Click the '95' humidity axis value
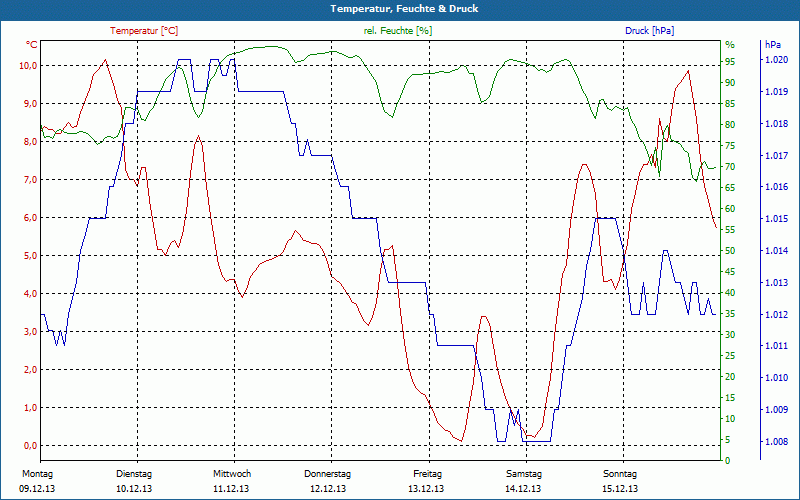800x500 pixels. (730, 62)
